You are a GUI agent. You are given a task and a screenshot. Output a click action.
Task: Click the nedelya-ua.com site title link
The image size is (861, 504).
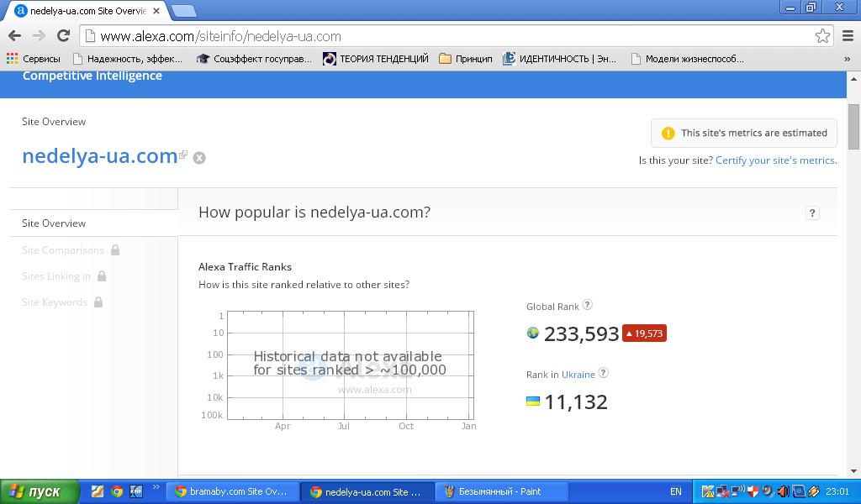click(x=99, y=156)
